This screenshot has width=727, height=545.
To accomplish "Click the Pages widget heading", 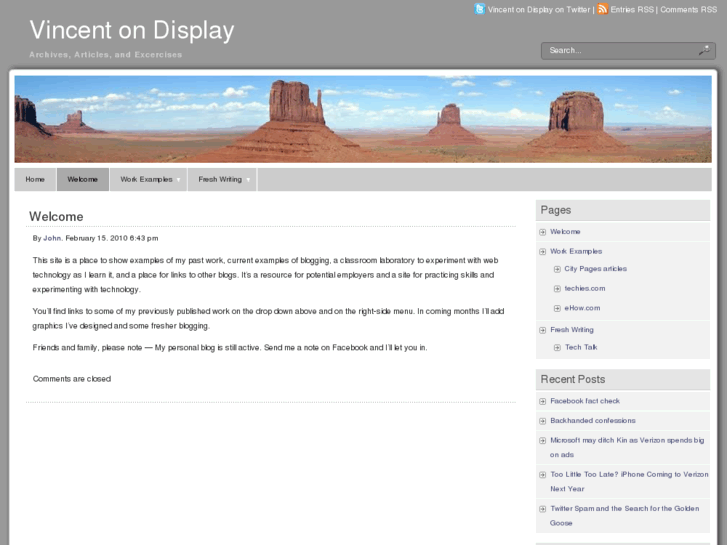I will [555, 210].
